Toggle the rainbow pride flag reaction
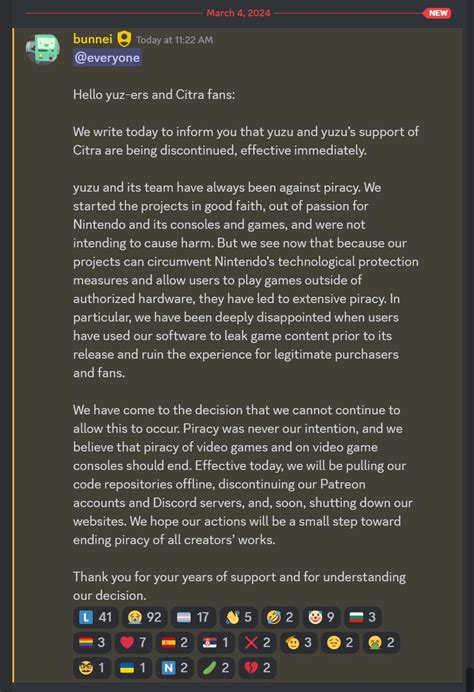Screen dimensions: 474x692 coord(92,642)
